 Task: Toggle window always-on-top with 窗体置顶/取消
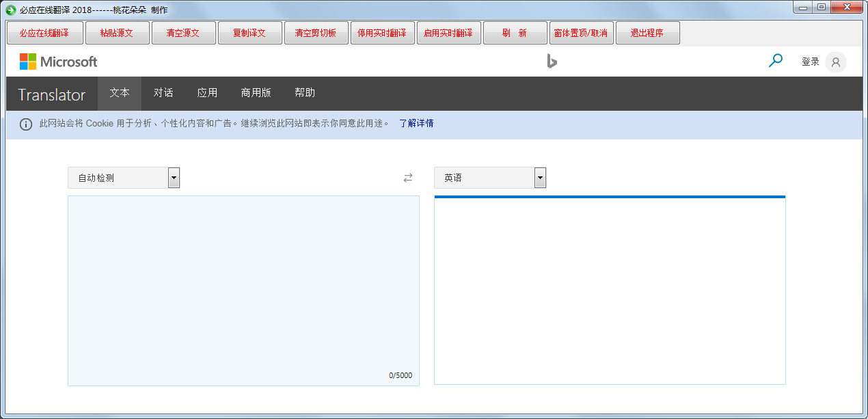(581, 32)
